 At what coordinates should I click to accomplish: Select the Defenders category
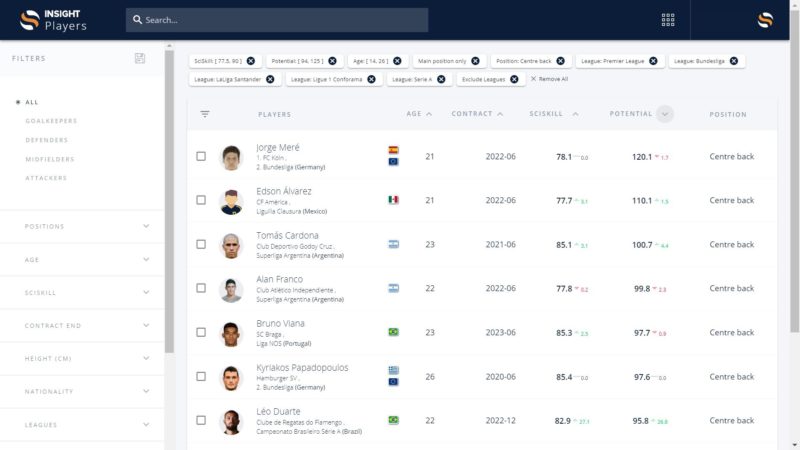coord(46,140)
